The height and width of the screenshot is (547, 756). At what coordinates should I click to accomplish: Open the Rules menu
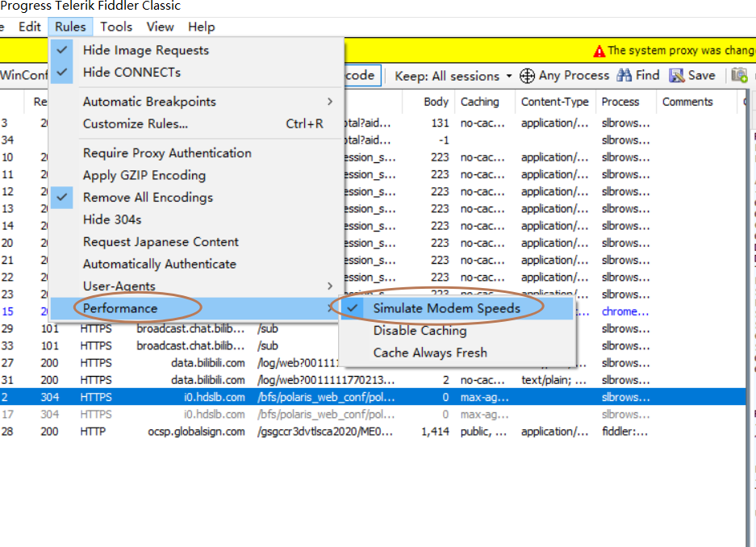coord(70,27)
